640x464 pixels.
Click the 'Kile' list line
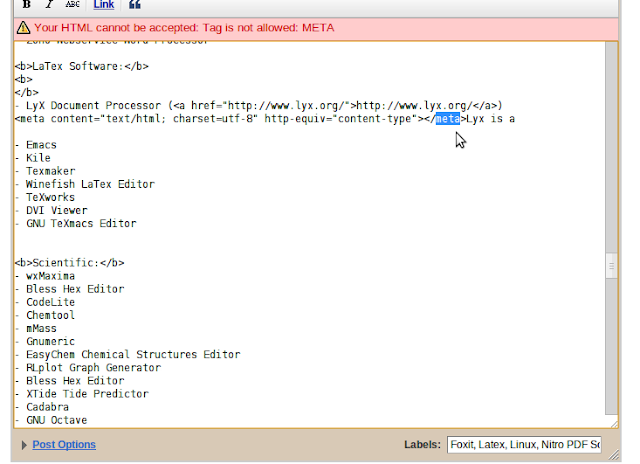[x=33, y=158]
